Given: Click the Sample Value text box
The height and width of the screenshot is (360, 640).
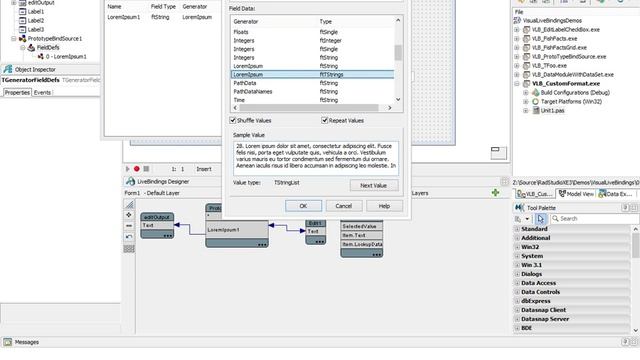Looking at the screenshot, I should (x=316, y=158).
